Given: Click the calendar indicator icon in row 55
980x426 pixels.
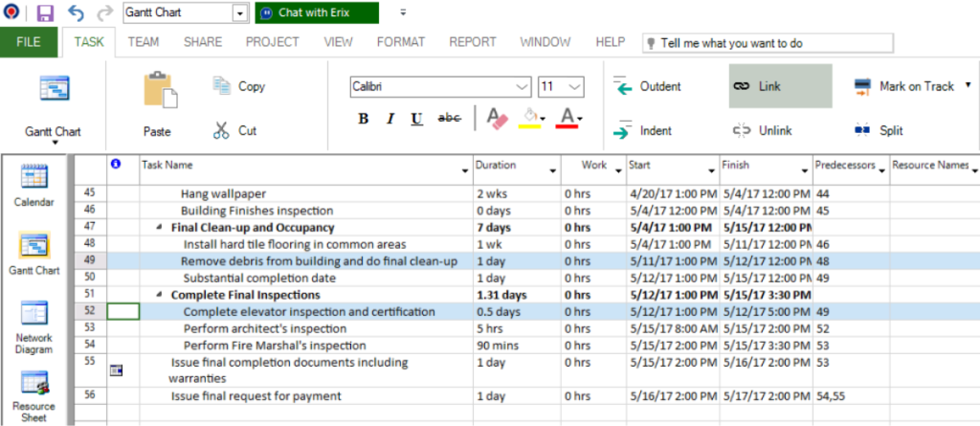Looking at the screenshot, I should (116, 370).
